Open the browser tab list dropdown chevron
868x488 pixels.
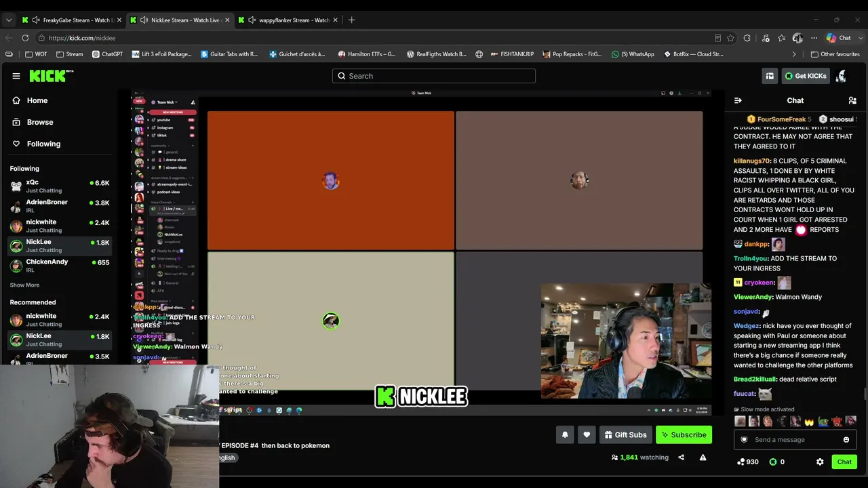(8, 20)
